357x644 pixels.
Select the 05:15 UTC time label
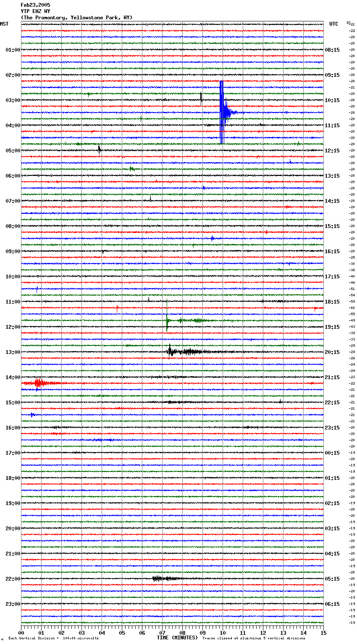click(332, 579)
